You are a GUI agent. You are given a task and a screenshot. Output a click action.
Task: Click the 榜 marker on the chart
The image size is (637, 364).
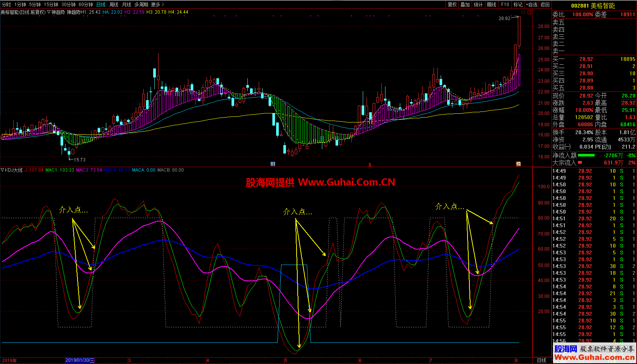click(x=519, y=164)
